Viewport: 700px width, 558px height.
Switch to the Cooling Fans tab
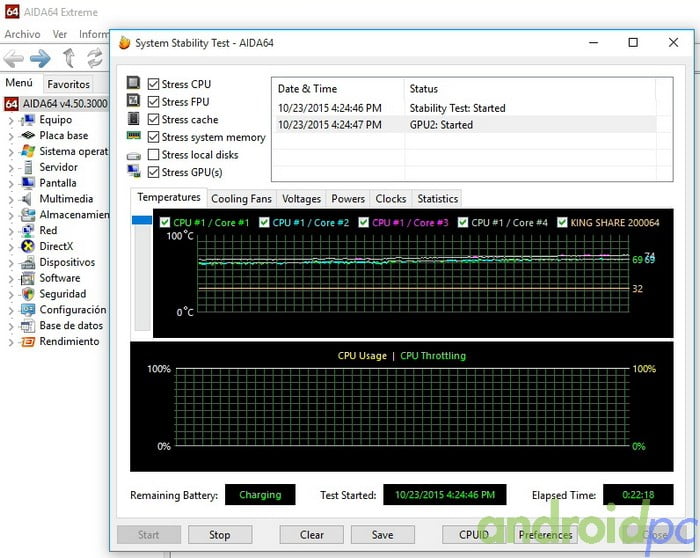(x=241, y=199)
